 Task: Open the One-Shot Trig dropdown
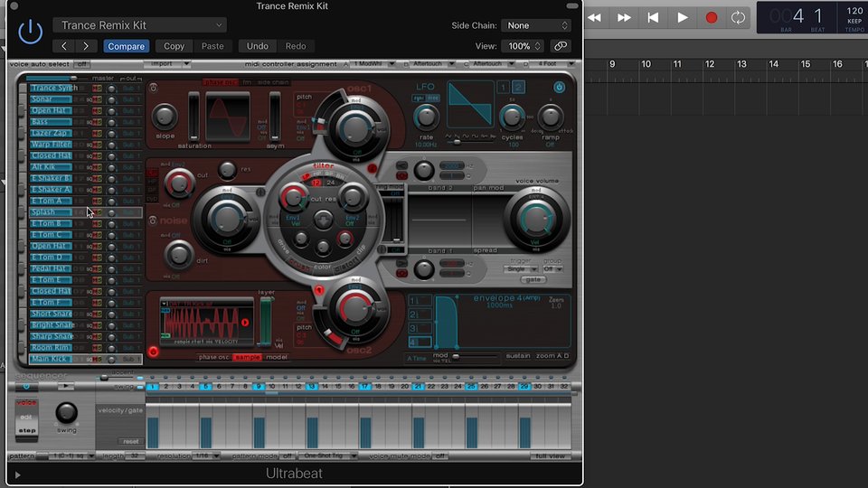(328, 455)
